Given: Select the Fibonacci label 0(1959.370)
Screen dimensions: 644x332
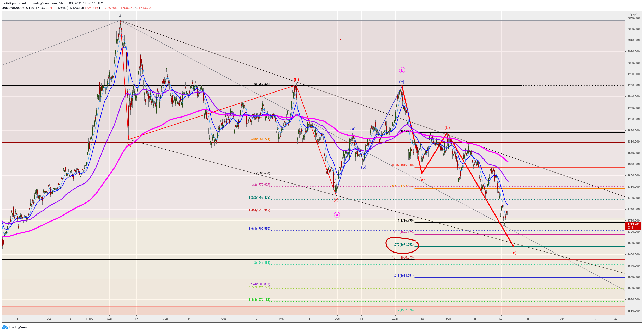Looking at the screenshot, I should pyautogui.click(x=262, y=84).
